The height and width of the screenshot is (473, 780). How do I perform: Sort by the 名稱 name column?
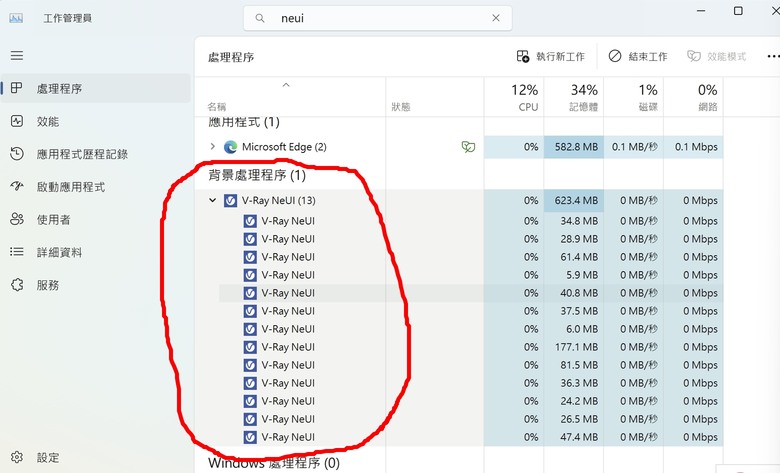tap(217, 106)
